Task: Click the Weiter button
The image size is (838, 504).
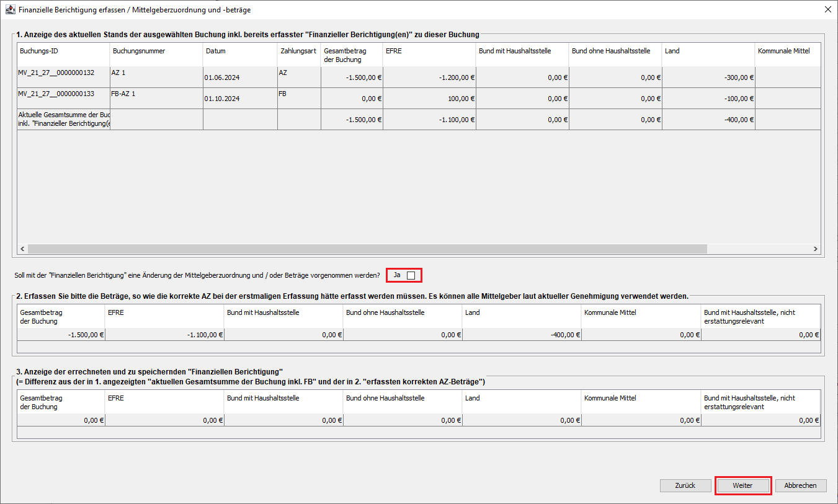Action: [742, 485]
